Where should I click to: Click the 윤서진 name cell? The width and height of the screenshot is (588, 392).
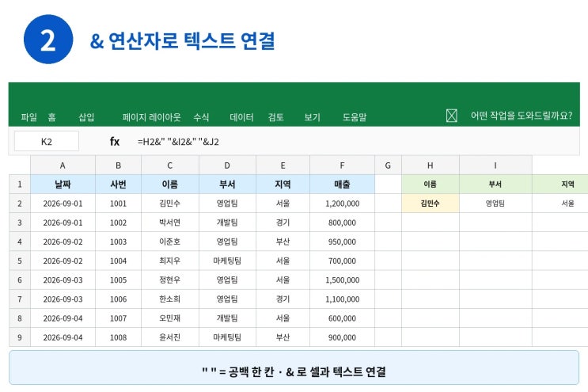(170, 337)
